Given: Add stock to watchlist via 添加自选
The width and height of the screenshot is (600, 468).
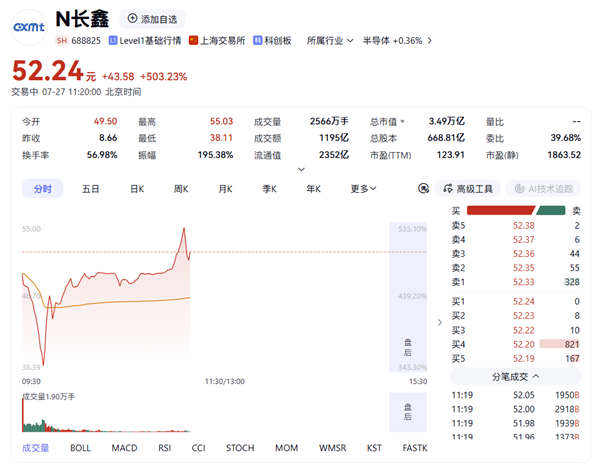Looking at the screenshot, I should 152,19.
